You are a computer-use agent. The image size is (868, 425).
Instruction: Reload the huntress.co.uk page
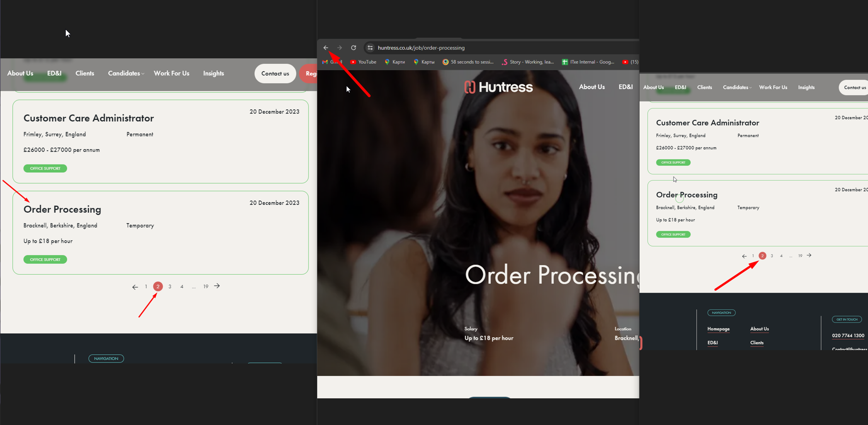[354, 48]
